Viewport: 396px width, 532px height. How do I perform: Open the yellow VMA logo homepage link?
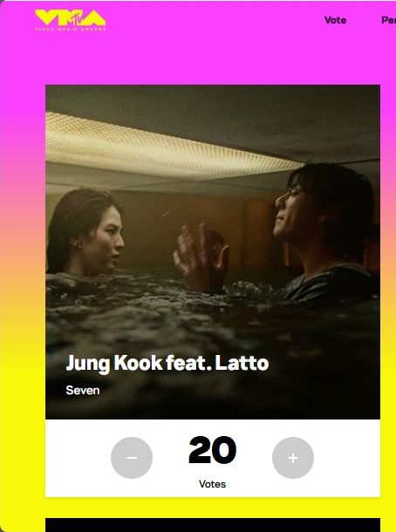coord(71,20)
